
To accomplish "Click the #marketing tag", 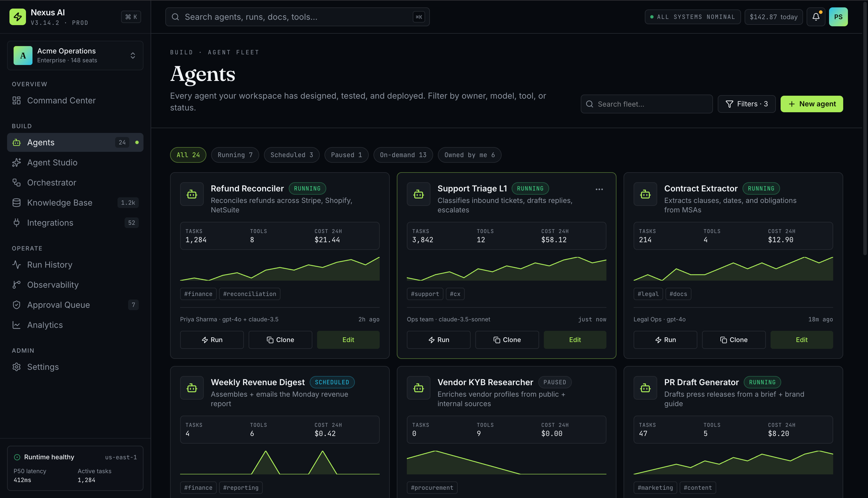I will coord(655,488).
